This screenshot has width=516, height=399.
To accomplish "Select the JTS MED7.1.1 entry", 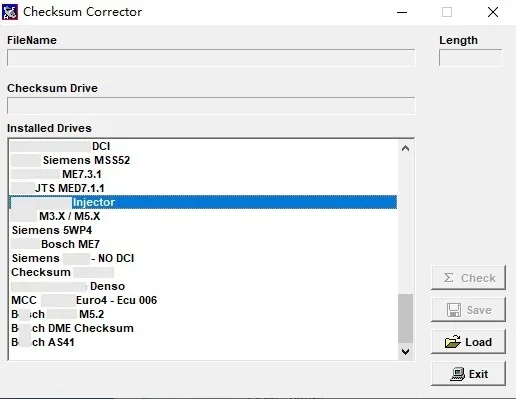I will click(x=203, y=188).
